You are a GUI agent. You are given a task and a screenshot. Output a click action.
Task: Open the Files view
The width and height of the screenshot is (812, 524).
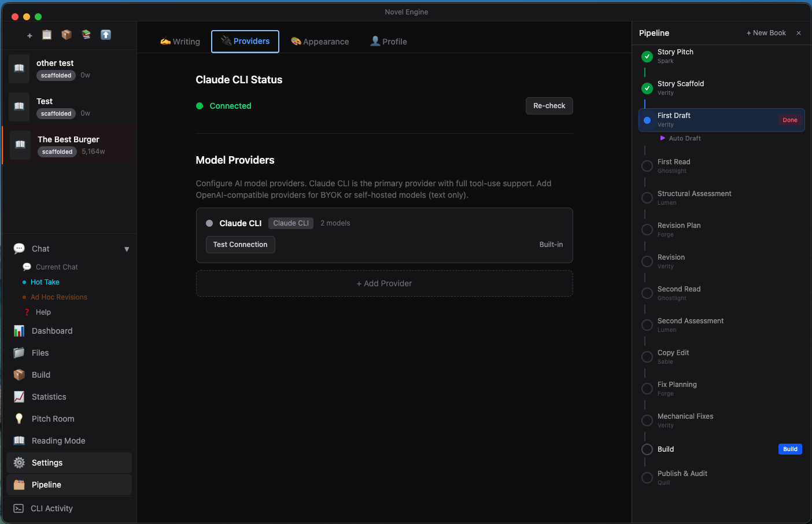69,353
